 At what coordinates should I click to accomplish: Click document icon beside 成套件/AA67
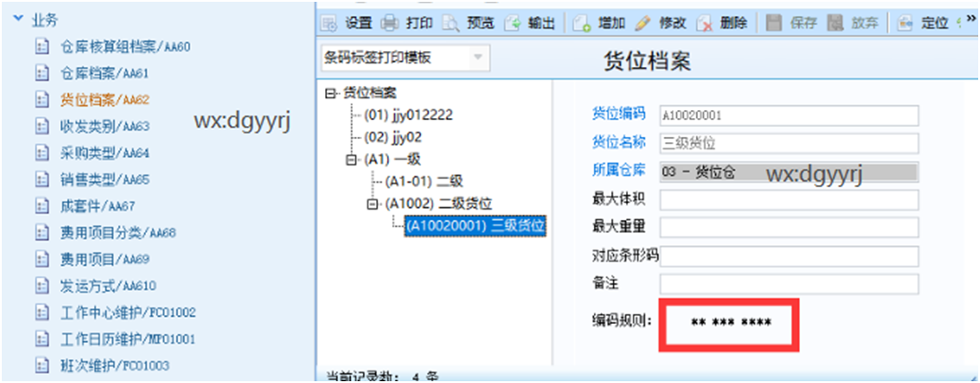click(42, 206)
